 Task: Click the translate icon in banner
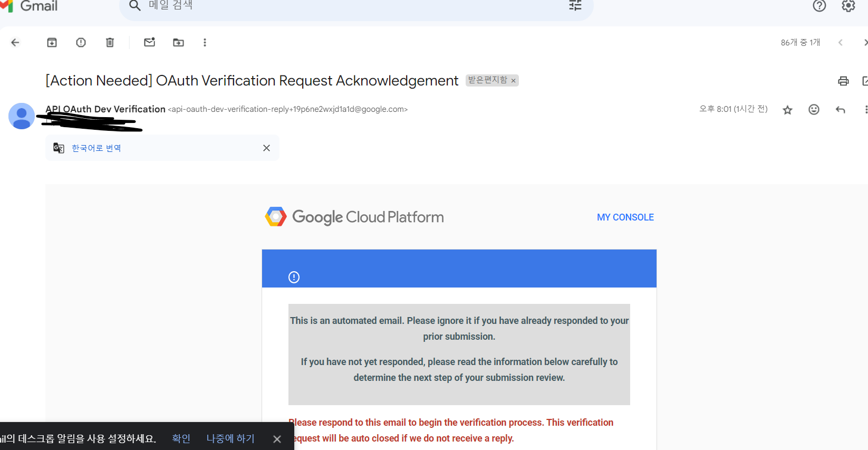(59, 148)
